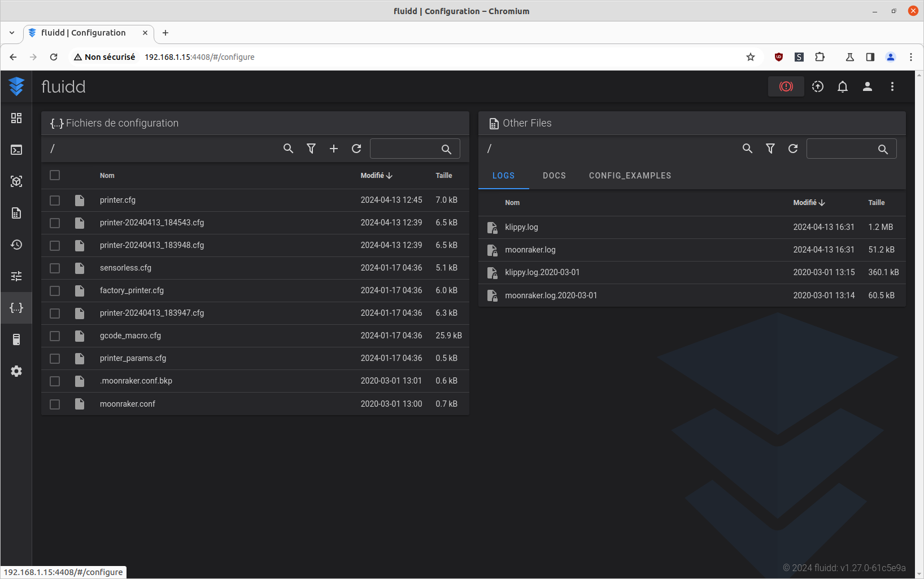Click the filter icon in Other Files toolbar
The image size is (924, 579).
(x=770, y=149)
